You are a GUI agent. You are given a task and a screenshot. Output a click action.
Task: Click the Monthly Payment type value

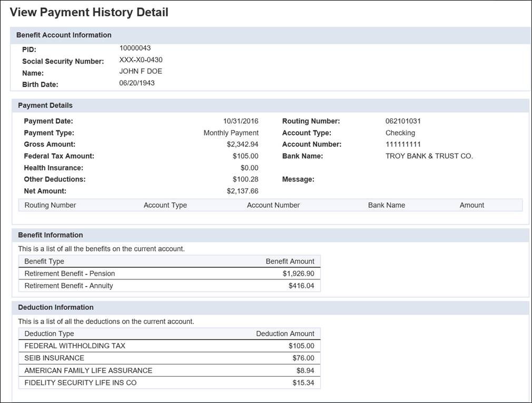231,133
